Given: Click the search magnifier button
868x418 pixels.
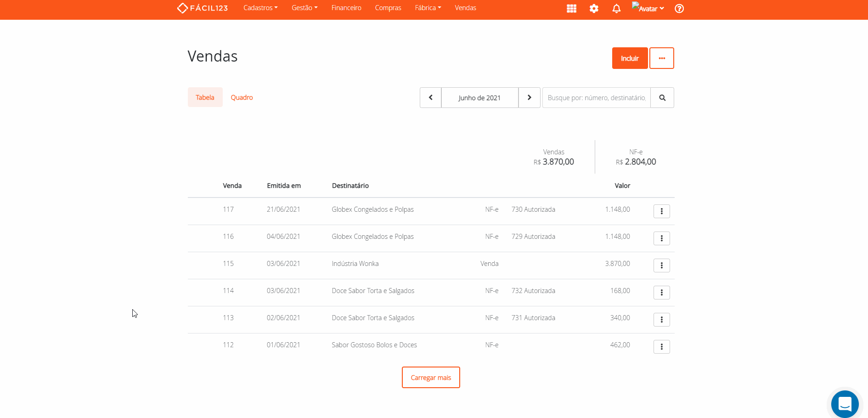Looking at the screenshot, I should [662, 97].
